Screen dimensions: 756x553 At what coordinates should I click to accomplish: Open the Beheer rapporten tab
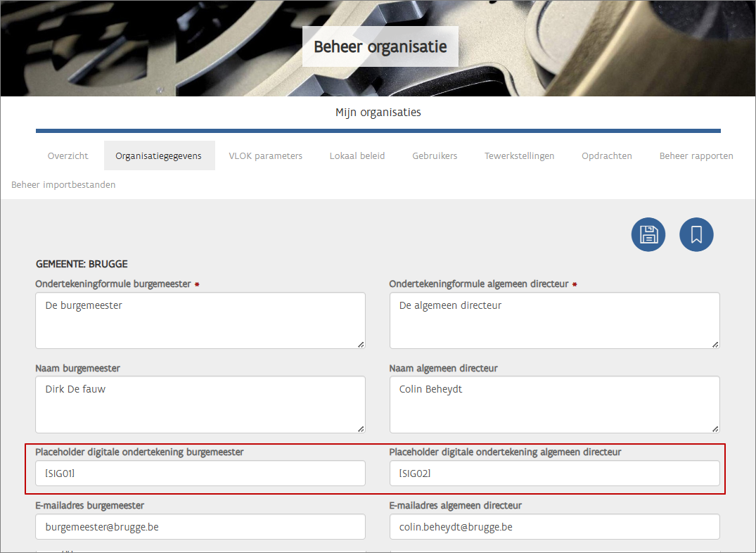coord(696,156)
